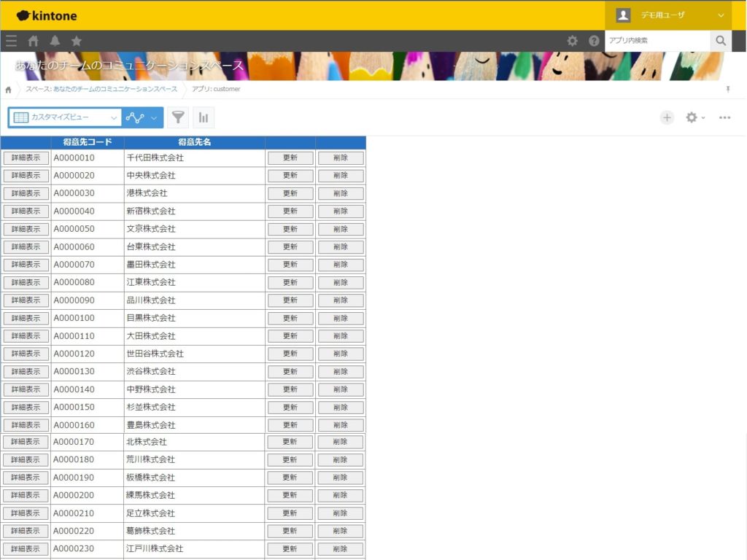Select cell A0000060

88,246
